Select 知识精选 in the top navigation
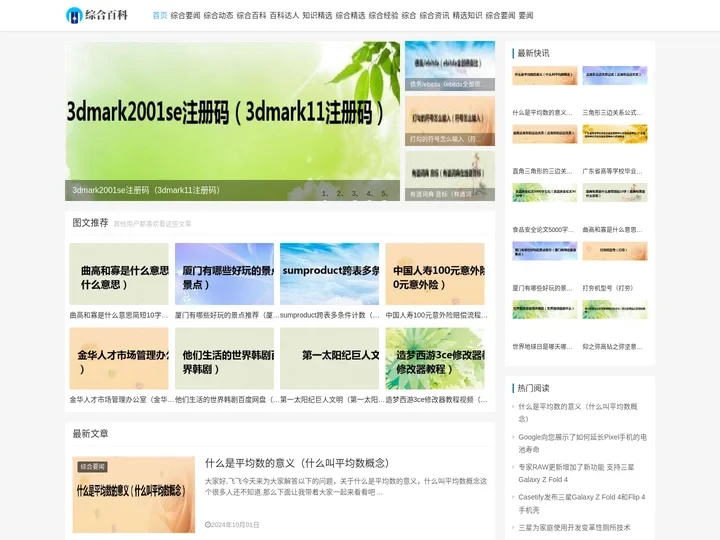Image resolution: width=720 pixels, height=540 pixels. pyautogui.click(x=317, y=16)
